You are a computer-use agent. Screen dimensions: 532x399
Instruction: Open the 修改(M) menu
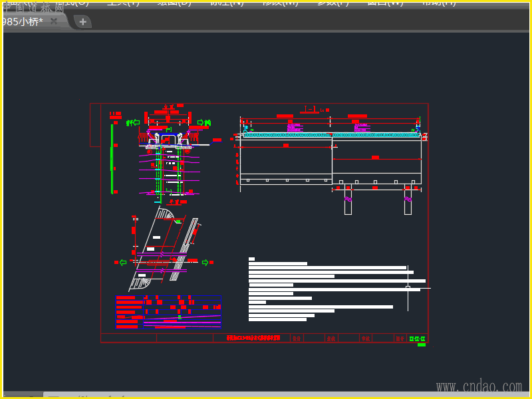[x=280, y=2]
